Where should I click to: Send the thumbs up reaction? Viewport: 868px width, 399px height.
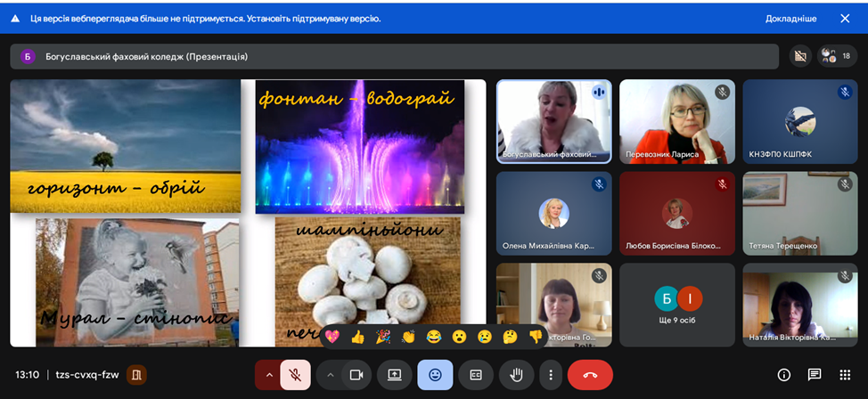pyautogui.click(x=358, y=337)
